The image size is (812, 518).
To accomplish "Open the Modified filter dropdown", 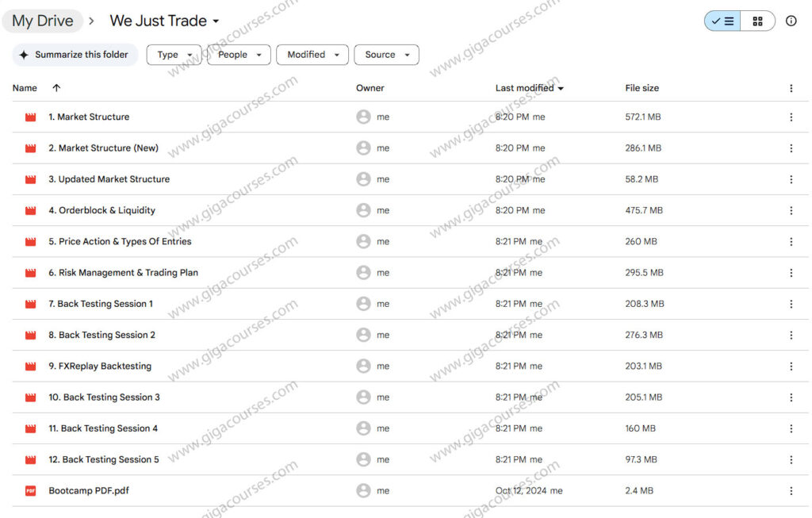I will point(312,55).
